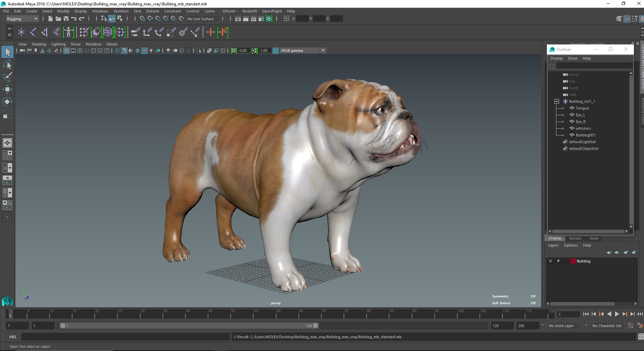Click the range slider bar handle at 120

point(316,326)
